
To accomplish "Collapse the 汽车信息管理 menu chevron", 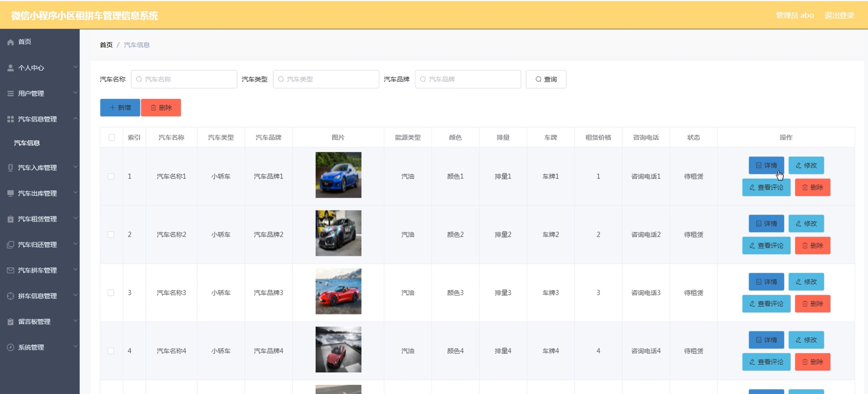I will (x=75, y=119).
